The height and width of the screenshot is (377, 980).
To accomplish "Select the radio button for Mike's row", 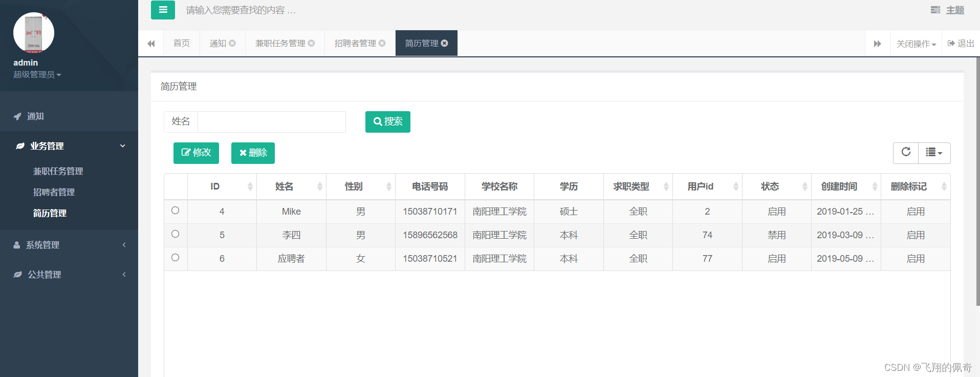I will pos(175,211).
